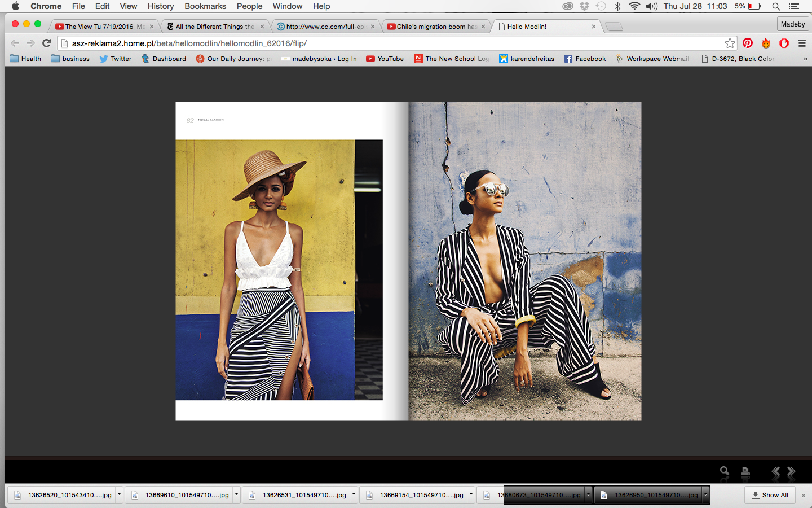Open the Window menu
812x508 pixels.
tap(288, 6)
